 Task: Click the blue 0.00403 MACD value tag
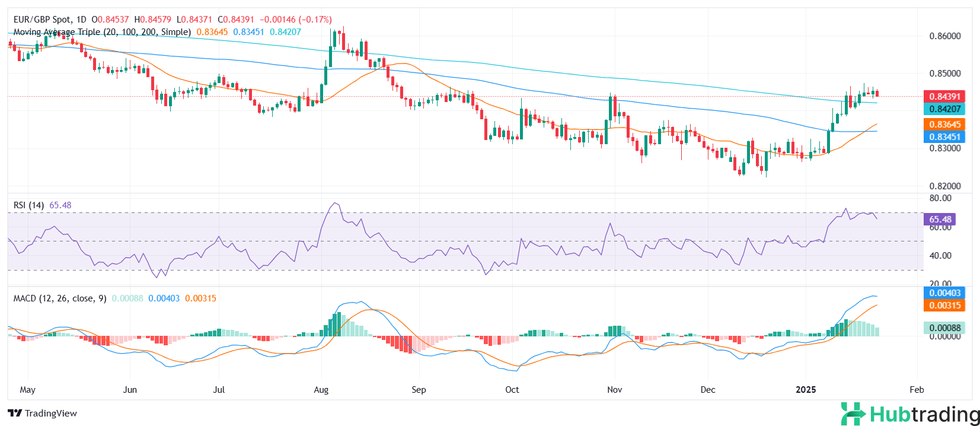944,293
